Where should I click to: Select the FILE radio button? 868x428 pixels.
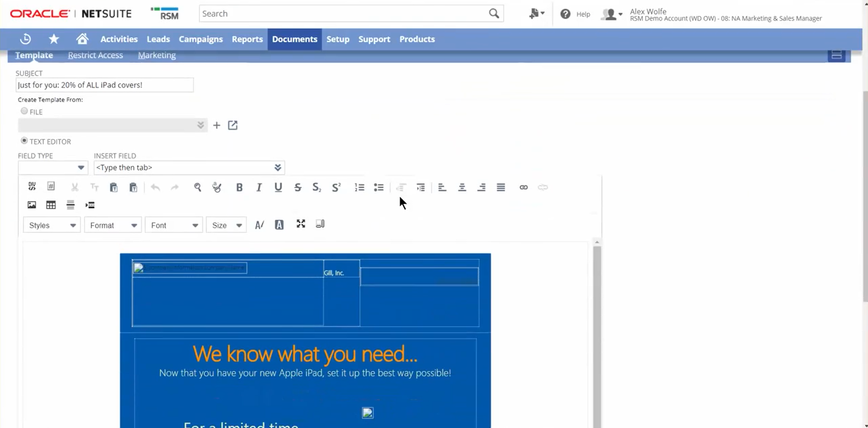pyautogui.click(x=24, y=111)
